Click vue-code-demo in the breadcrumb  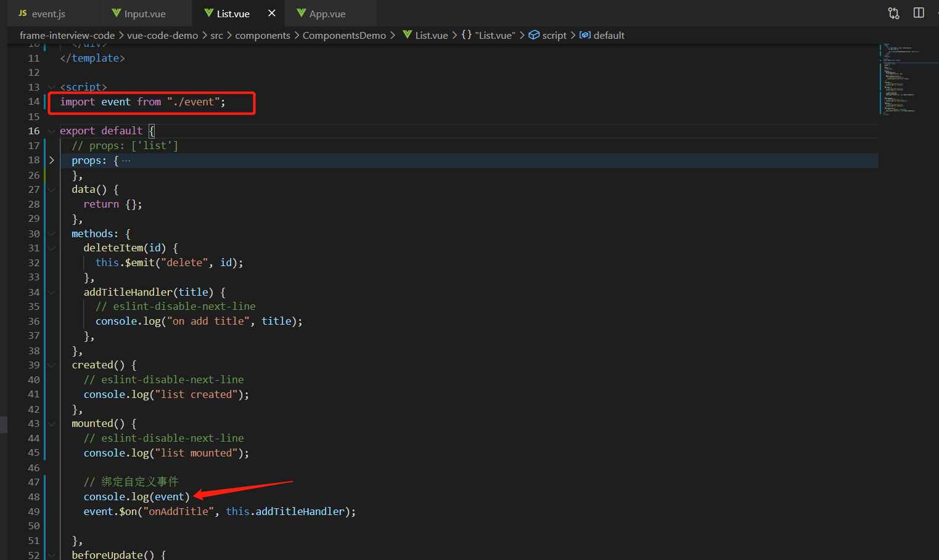(x=163, y=35)
